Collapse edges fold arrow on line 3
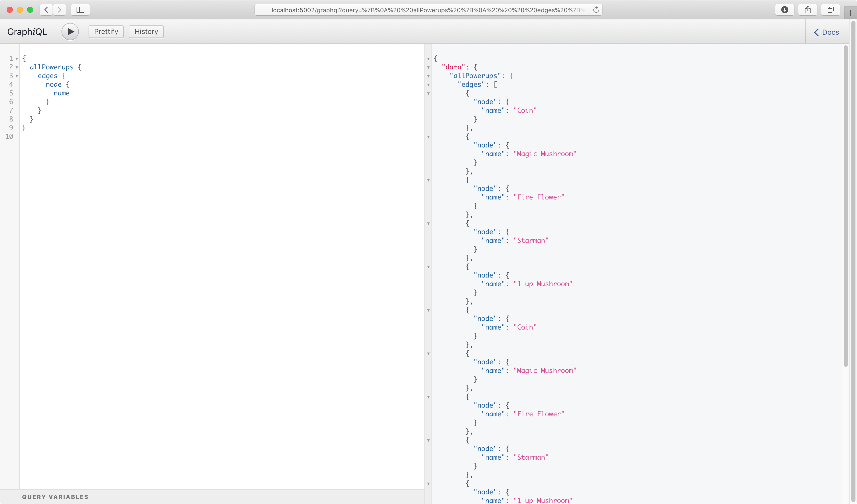This screenshot has height=504, width=857. click(x=17, y=76)
